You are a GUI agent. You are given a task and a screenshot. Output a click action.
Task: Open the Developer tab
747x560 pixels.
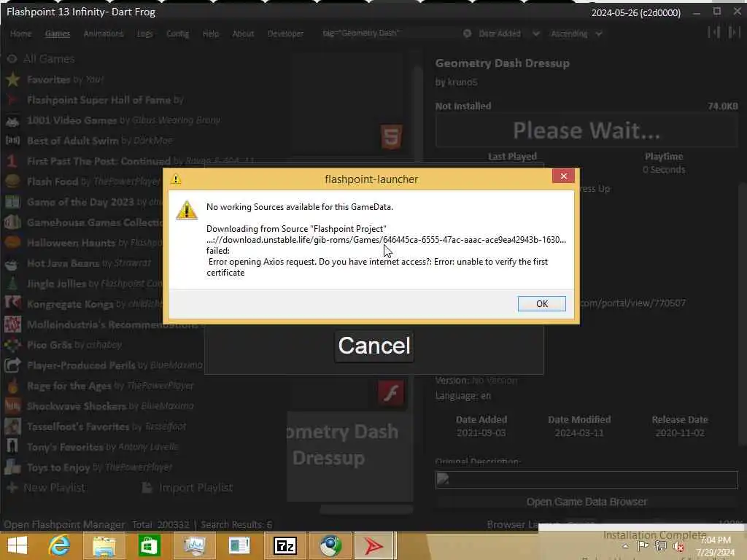(x=285, y=34)
